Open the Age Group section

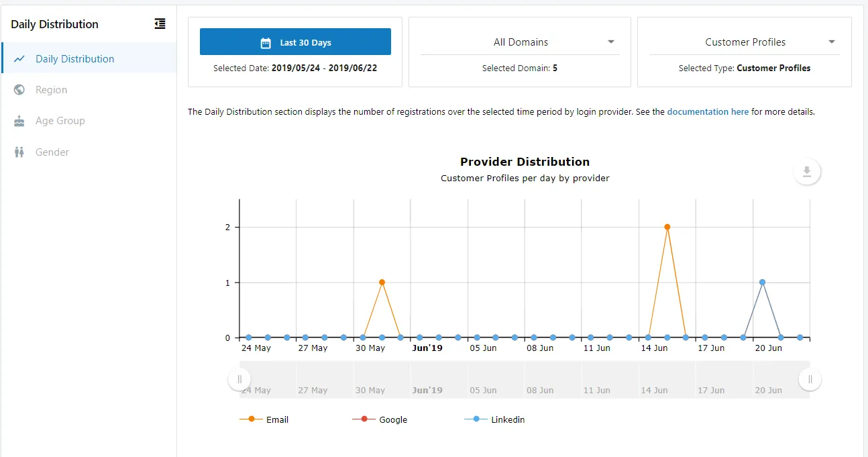(89, 121)
